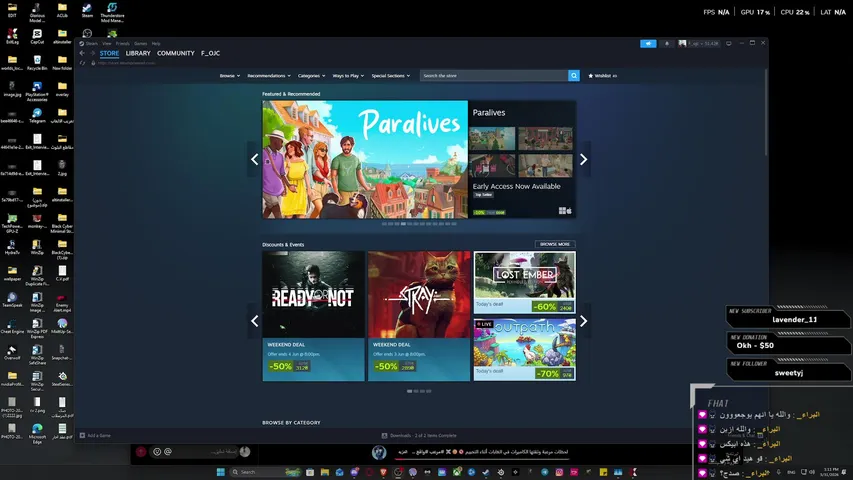This screenshot has width=853, height=480.
Task: Open the Outpath live deal card
Action: [x=524, y=349]
